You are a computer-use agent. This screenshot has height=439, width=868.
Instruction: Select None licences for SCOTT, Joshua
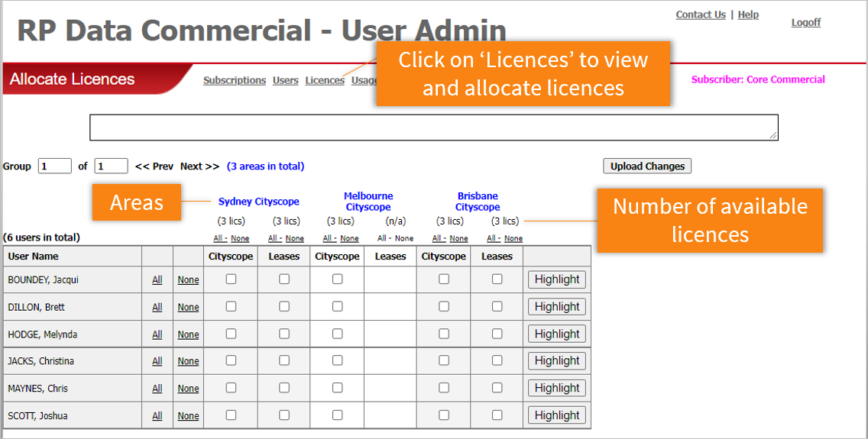click(x=188, y=416)
